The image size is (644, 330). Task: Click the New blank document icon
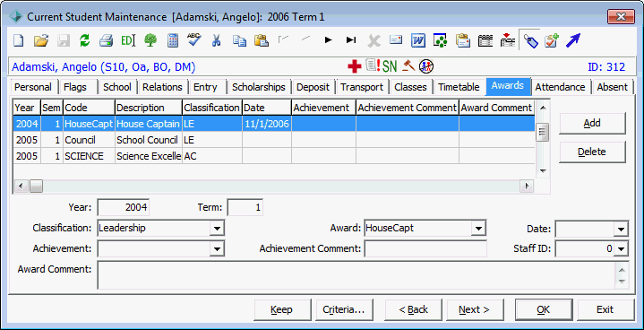pyautogui.click(x=19, y=40)
